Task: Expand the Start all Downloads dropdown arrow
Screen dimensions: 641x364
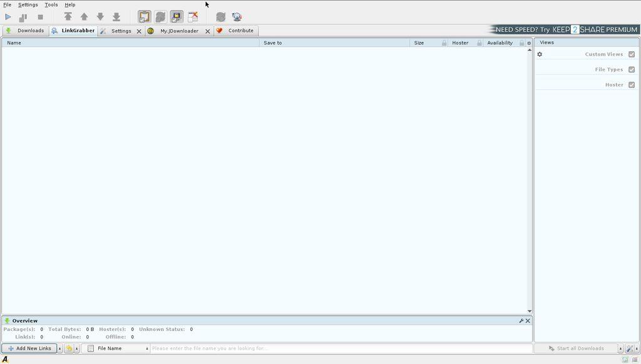Action: (620, 348)
